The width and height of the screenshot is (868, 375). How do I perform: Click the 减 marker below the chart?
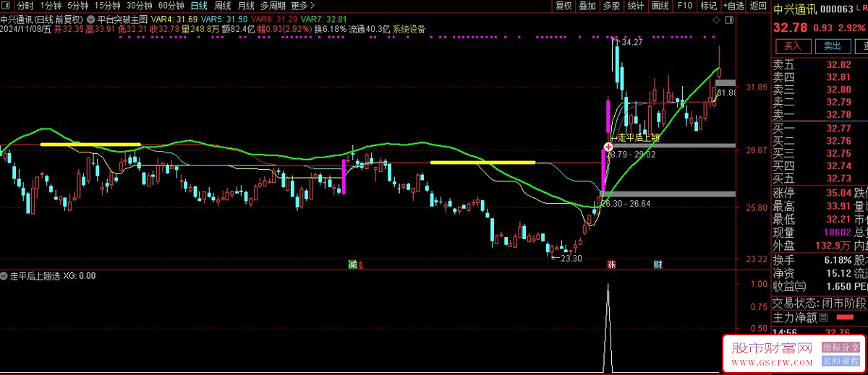(352, 264)
